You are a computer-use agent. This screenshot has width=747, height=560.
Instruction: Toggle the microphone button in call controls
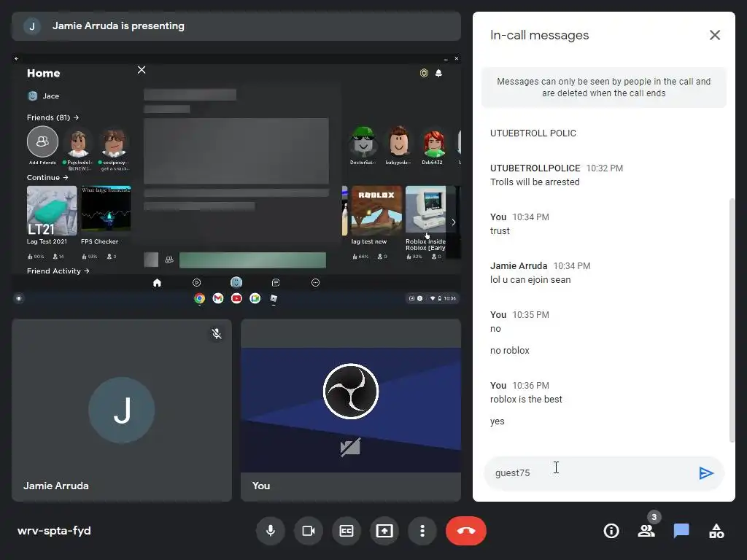(270, 531)
